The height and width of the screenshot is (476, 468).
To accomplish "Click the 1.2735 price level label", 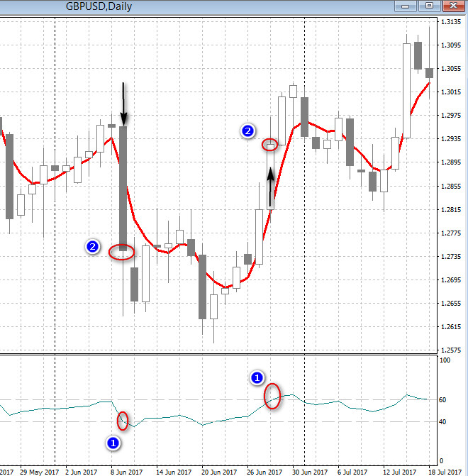I will click(451, 257).
